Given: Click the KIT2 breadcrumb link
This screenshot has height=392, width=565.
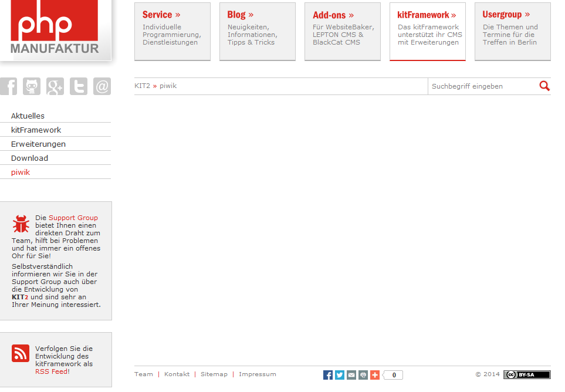Looking at the screenshot, I should click(x=142, y=86).
